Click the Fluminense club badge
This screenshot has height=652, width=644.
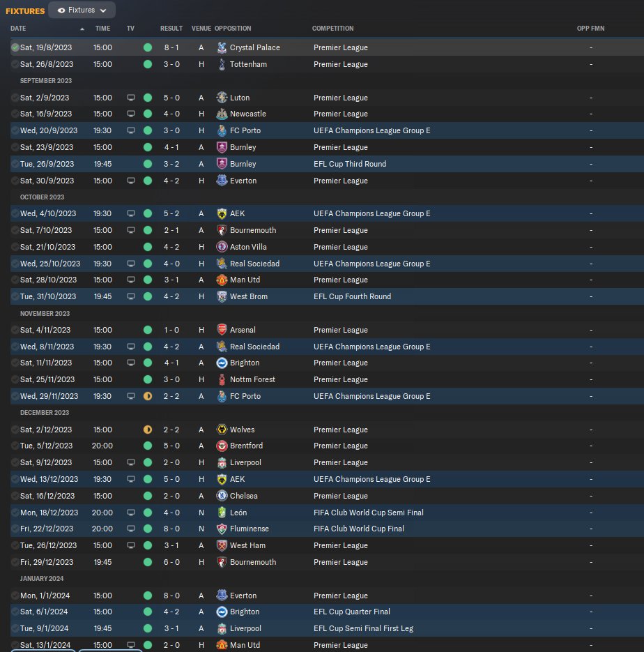(x=222, y=529)
